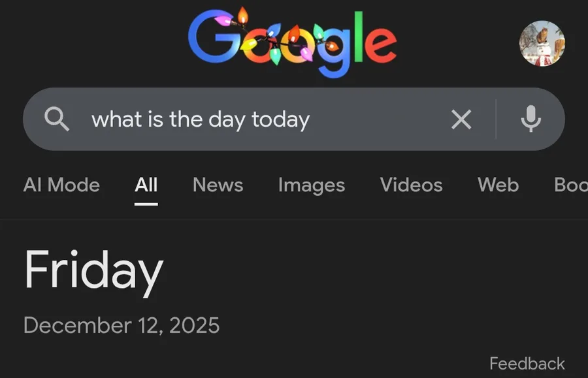Viewport: 588px width, 378px height.
Task: Click the 'December 12, 2025' date text
Action: click(122, 325)
